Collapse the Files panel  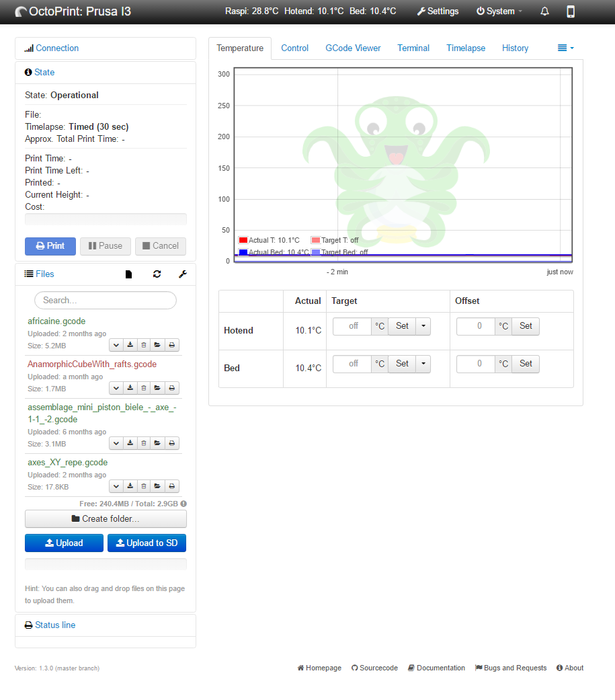44,274
